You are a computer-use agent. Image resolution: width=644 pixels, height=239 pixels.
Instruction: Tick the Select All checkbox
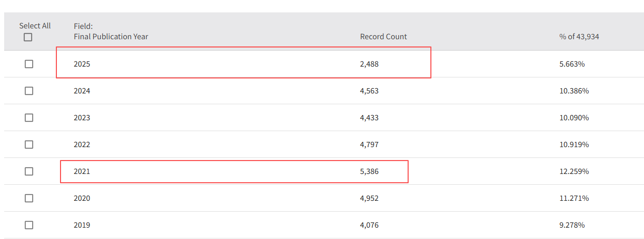coord(28,37)
